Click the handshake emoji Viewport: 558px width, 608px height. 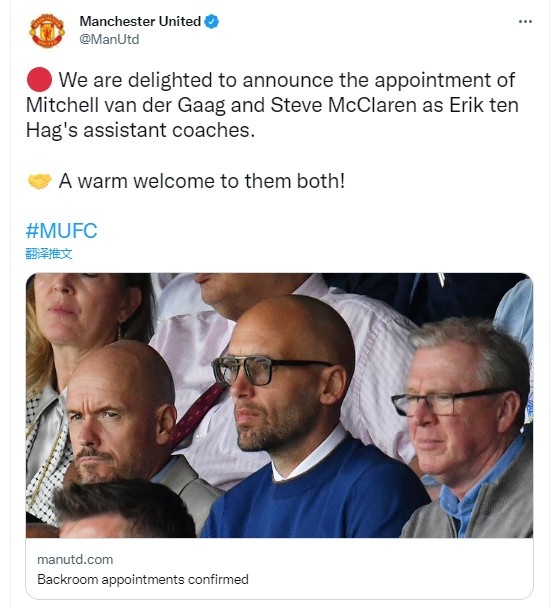click(39, 181)
